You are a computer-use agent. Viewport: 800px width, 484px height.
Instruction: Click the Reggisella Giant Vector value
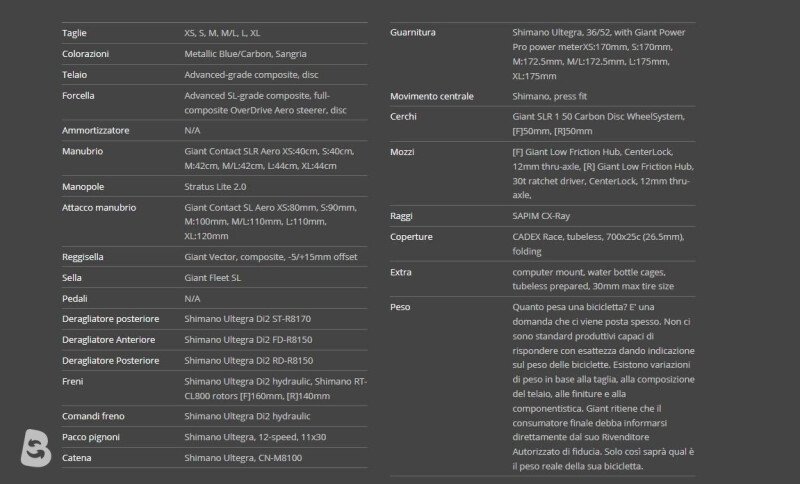click(271, 257)
